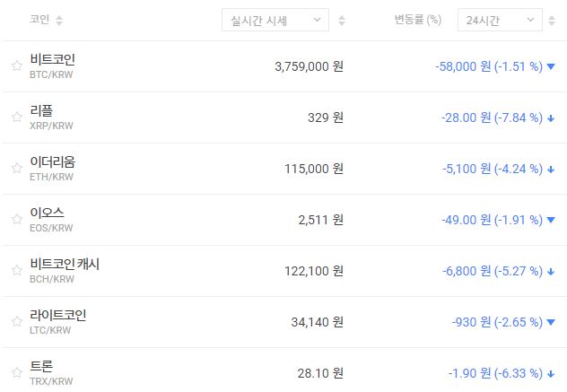
Task: Star the Ethereum (ETH/KRW) row
Action: coord(16,168)
